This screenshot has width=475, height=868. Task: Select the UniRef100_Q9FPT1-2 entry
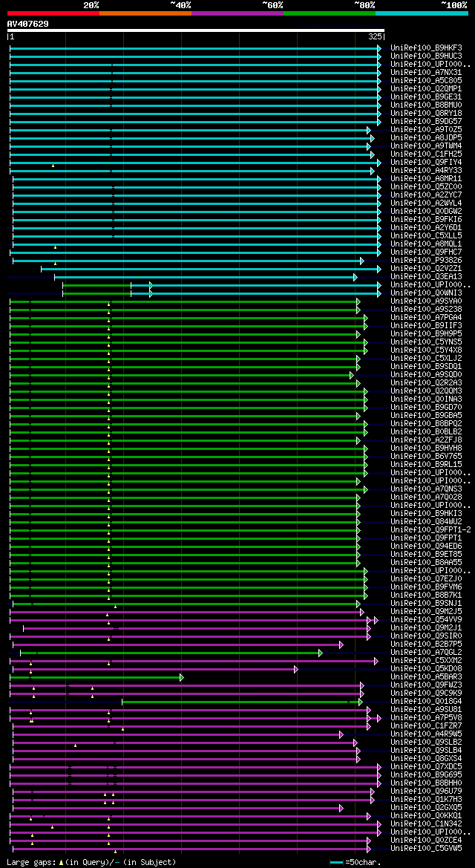430,529
